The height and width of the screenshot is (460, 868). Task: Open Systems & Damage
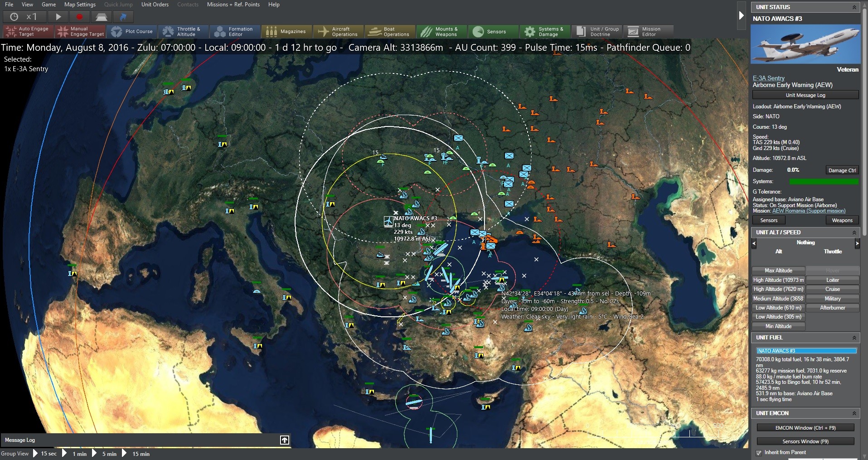tap(545, 31)
